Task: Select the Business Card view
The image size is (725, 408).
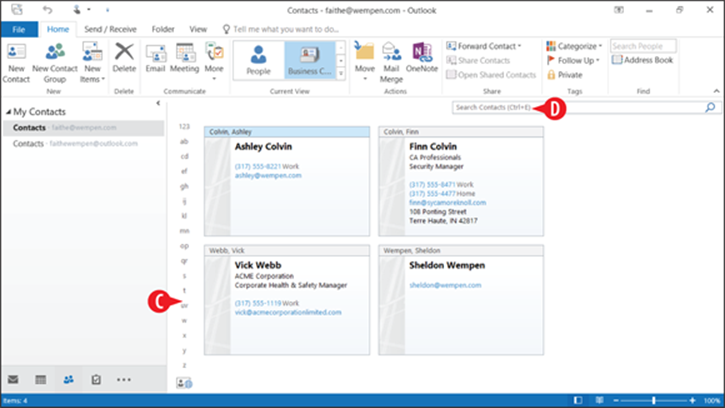Action: point(309,60)
